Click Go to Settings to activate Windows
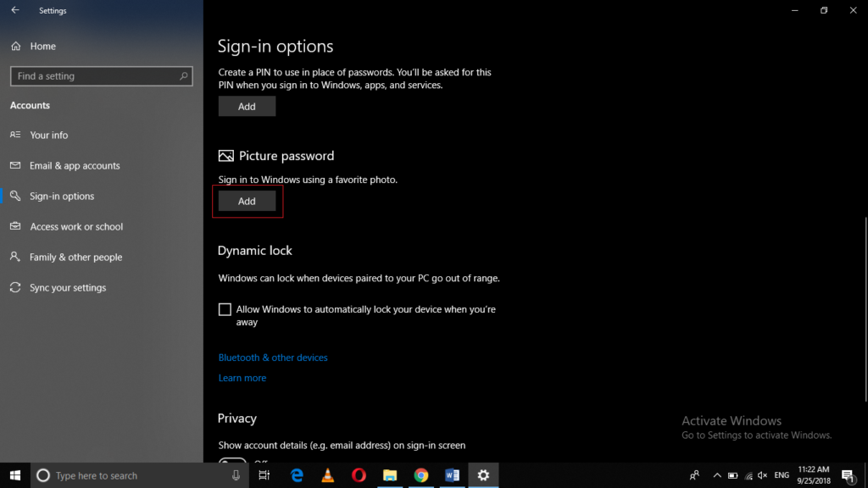The height and width of the screenshot is (488, 868). point(756,435)
